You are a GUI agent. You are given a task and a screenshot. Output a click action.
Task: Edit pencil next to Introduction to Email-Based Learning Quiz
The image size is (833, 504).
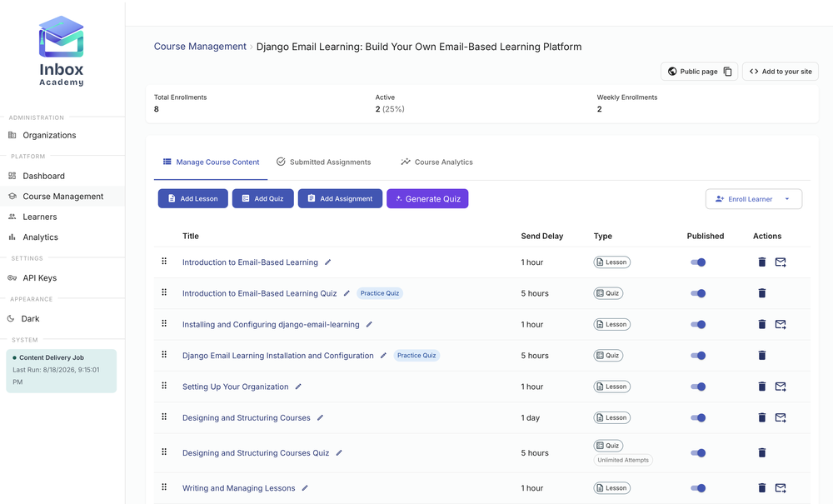[x=347, y=293]
